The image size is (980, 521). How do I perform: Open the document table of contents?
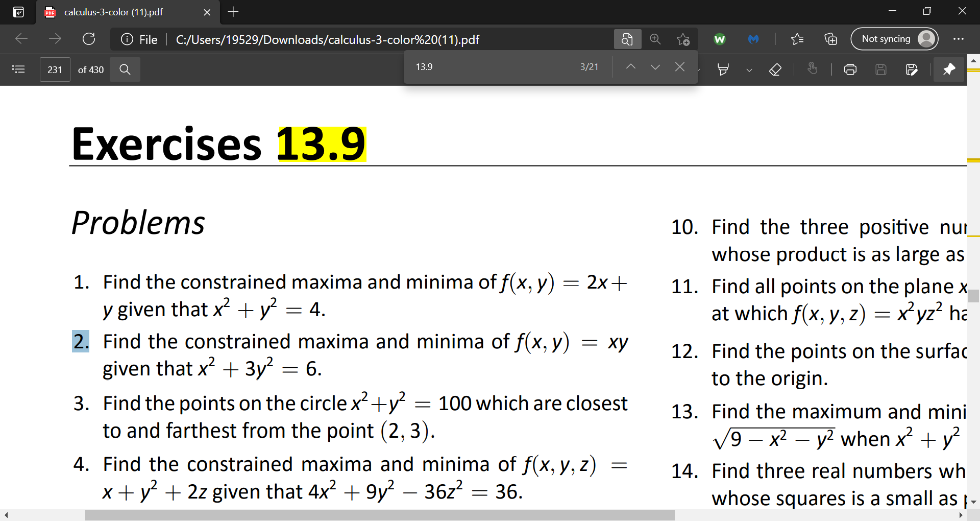point(18,69)
